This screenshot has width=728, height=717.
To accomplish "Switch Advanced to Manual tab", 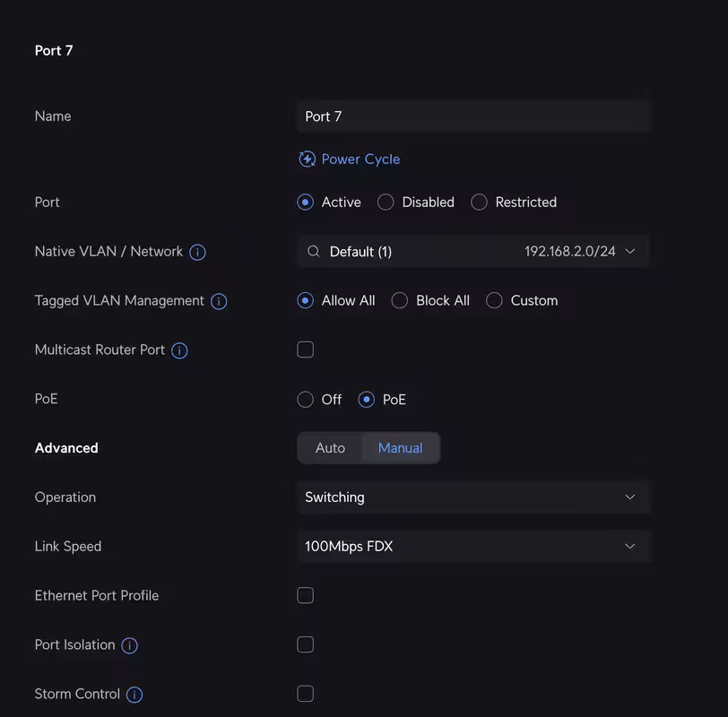I will pos(400,448).
